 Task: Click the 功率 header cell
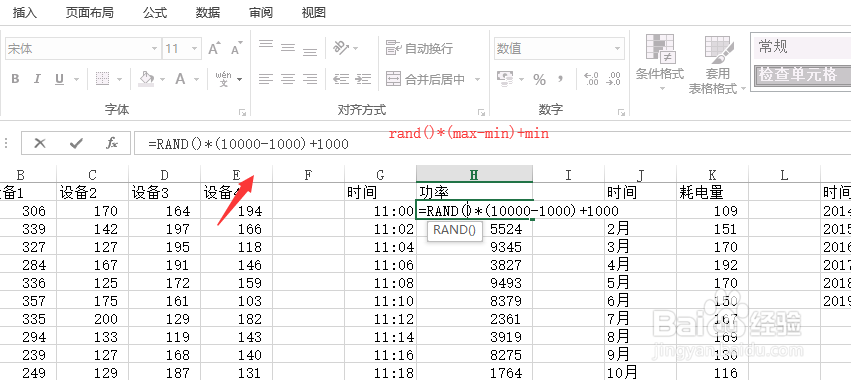pos(474,192)
